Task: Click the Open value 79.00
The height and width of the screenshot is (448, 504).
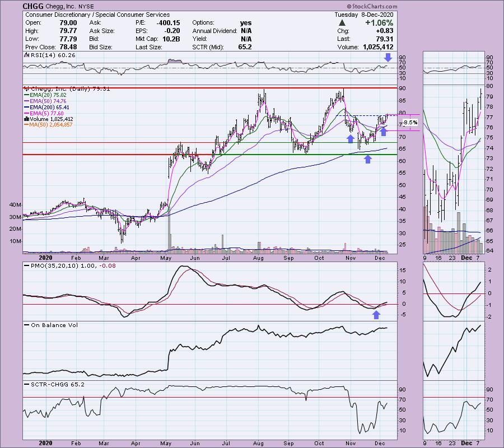Action: pyautogui.click(x=68, y=23)
